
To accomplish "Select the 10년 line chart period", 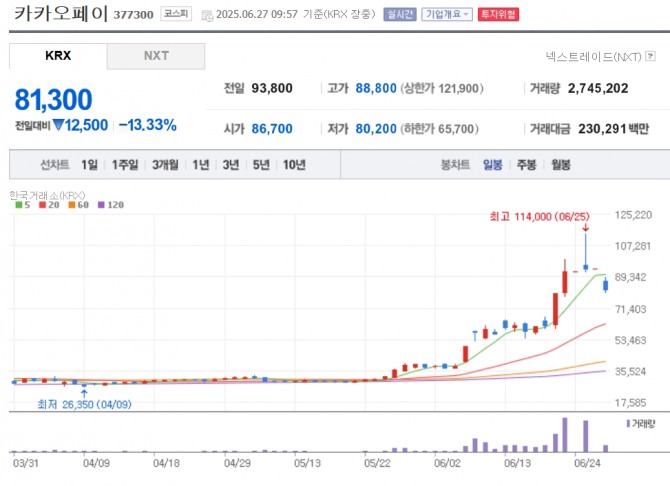I will tap(294, 165).
